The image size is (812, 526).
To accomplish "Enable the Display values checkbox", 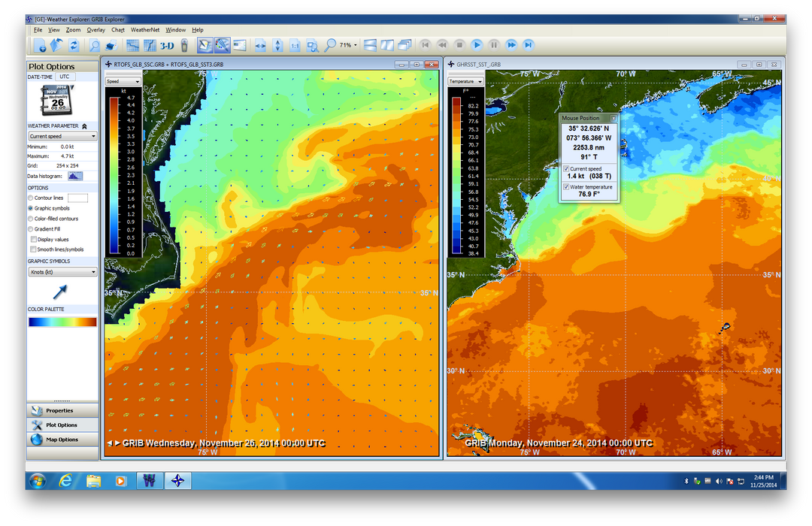I will 34,239.
